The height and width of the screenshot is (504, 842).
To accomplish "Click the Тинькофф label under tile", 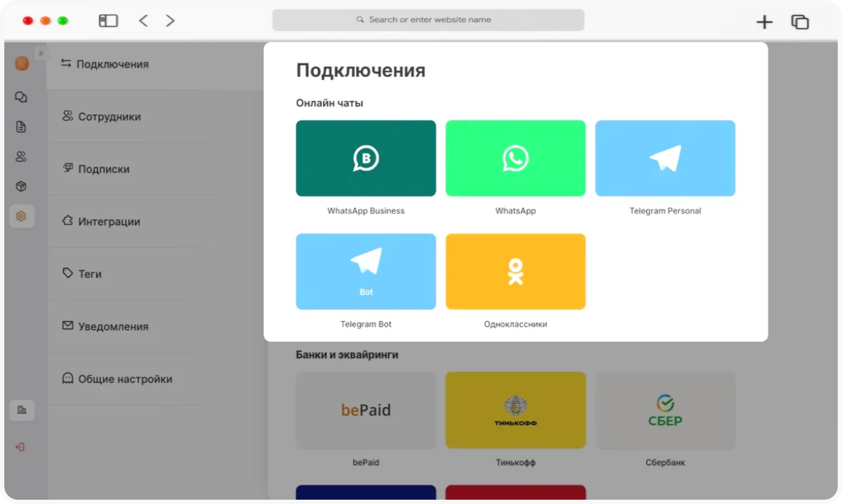I will 516,462.
